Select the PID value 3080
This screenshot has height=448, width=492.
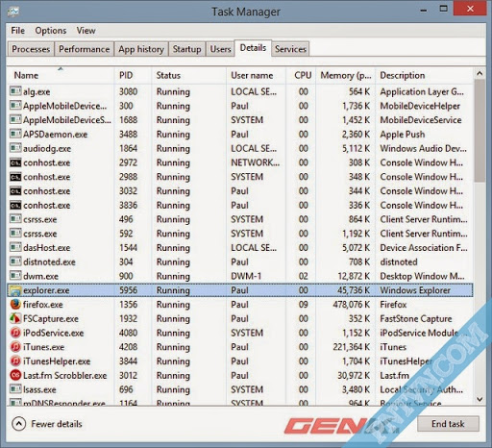point(128,91)
